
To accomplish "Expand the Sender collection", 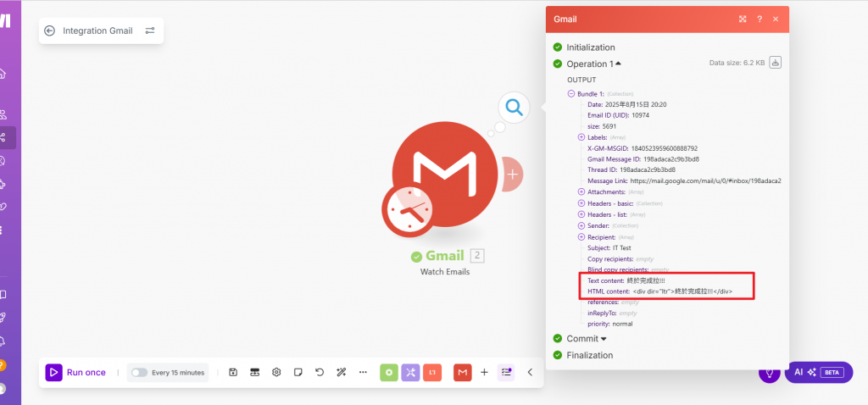I will point(581,225).
